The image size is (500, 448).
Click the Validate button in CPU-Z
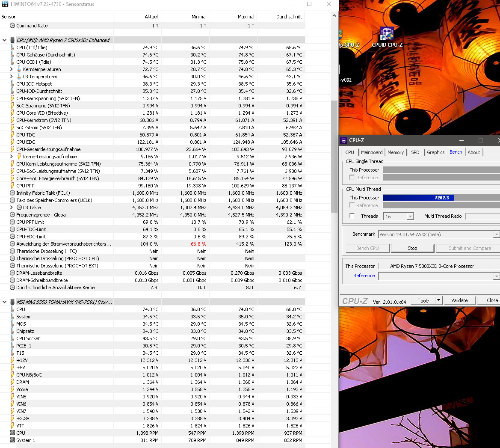(459, 300)
